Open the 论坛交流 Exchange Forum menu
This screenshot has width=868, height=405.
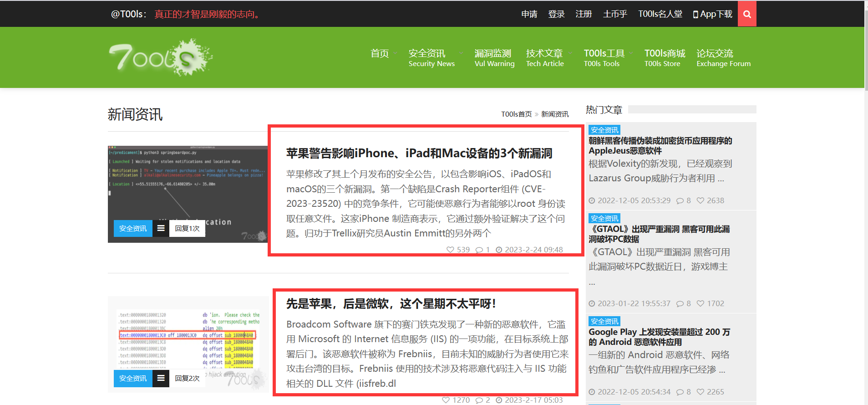[x=723, y=58]
